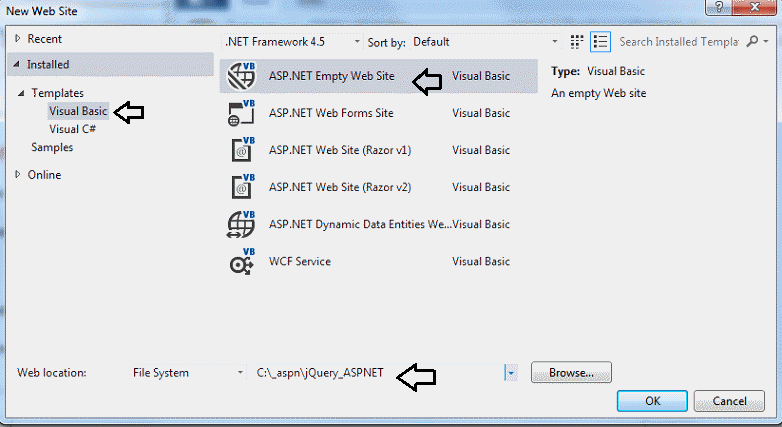Click the search magnifier icon

(752, 41)
